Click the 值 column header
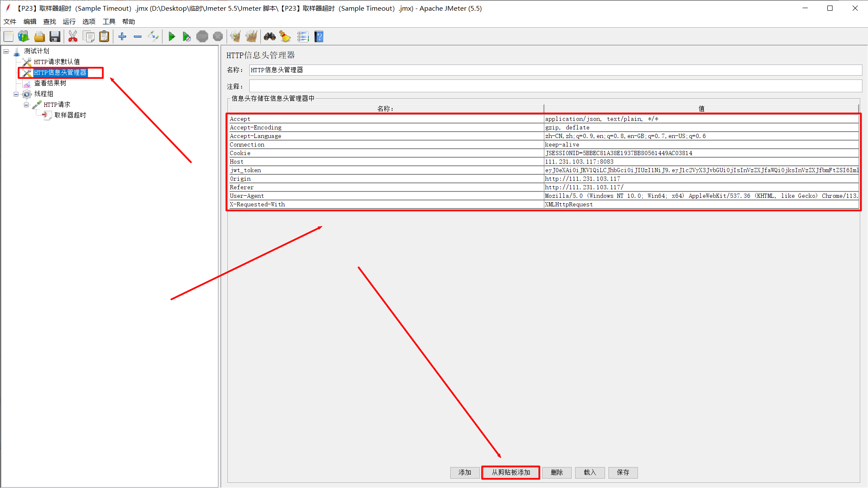 pyautogui.click(x=701, y=109)
